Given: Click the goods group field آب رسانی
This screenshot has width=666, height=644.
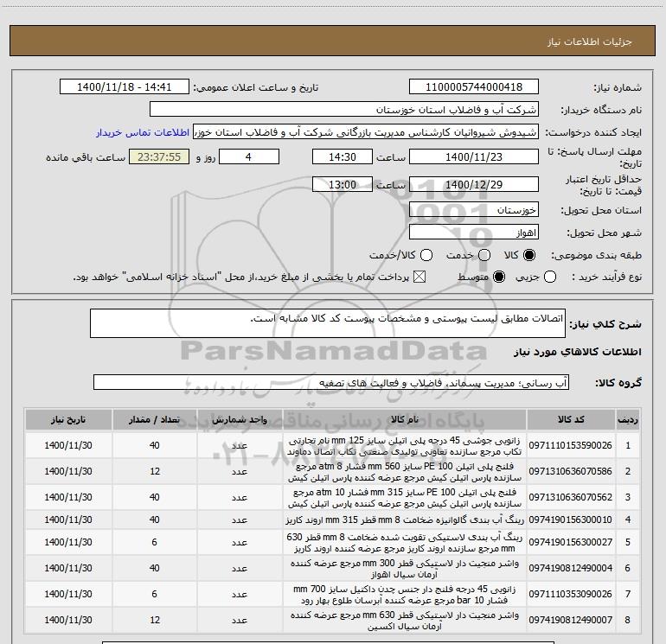Looking at the screenshot, I should point(331,382).
